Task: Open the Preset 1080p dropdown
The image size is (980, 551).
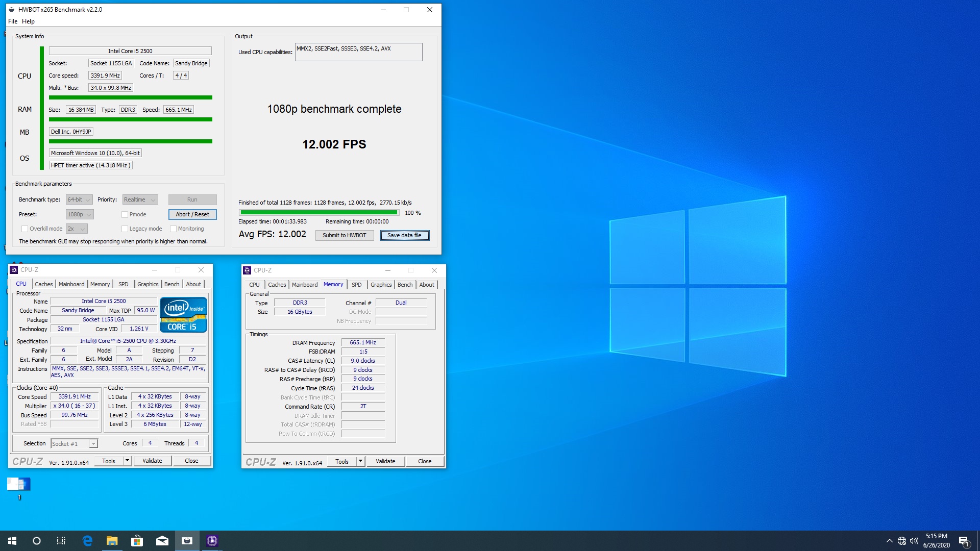Action: click(x=80, y=215)
